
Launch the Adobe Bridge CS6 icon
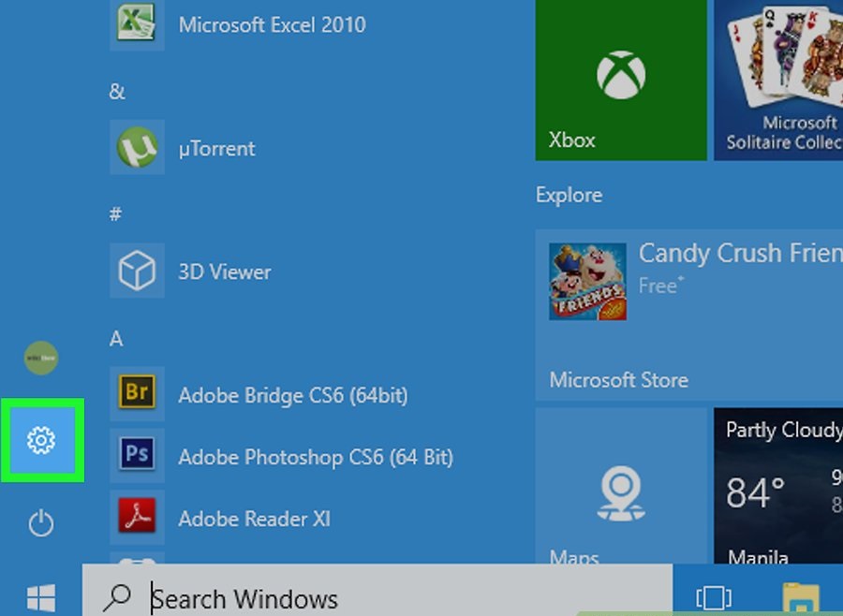137,393
